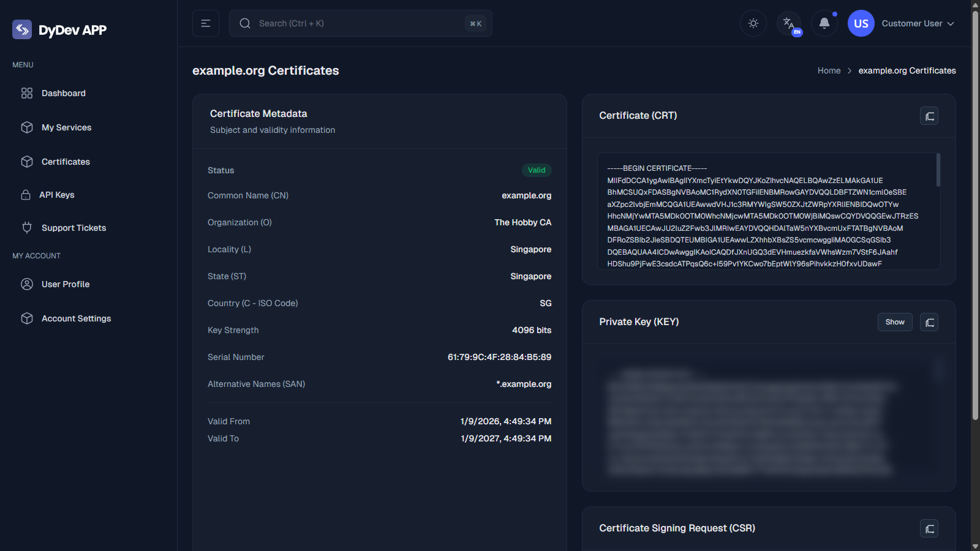This screenshot has height=551, width=980.
Task: Navigate to the Dashboard
Action: point(63,93)
